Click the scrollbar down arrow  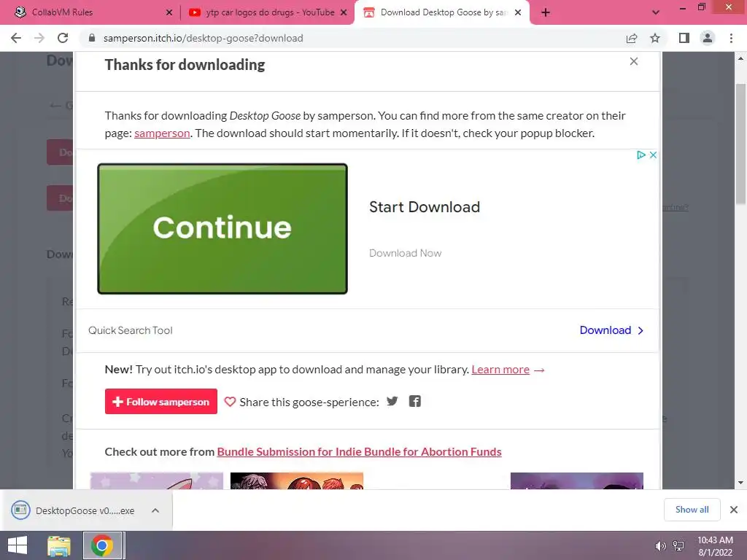(740, 483)
